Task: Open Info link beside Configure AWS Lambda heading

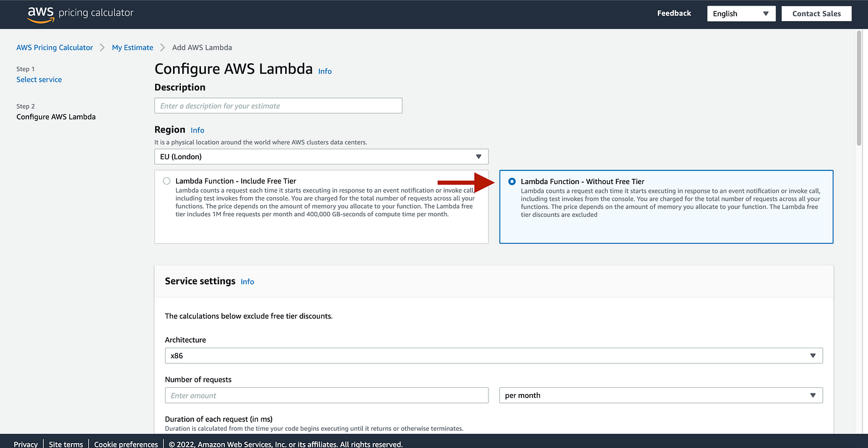Action: point(325,71)
